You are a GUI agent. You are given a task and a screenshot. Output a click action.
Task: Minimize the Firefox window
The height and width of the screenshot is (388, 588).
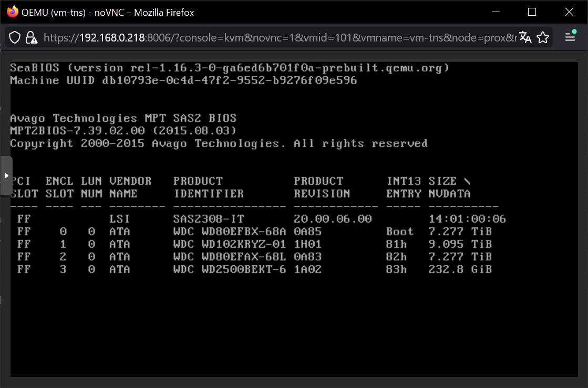point(496,12)
